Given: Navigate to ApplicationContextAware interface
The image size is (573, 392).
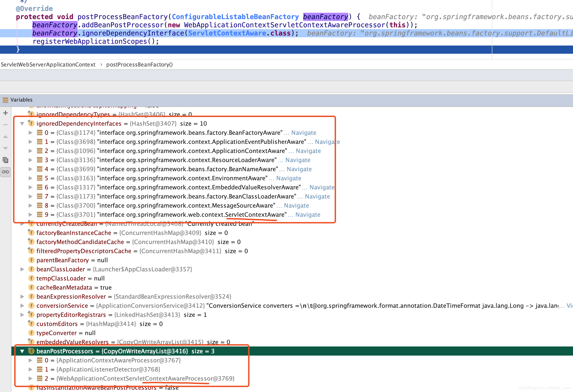Looking at the screenshot, I should tap(308, 151).
